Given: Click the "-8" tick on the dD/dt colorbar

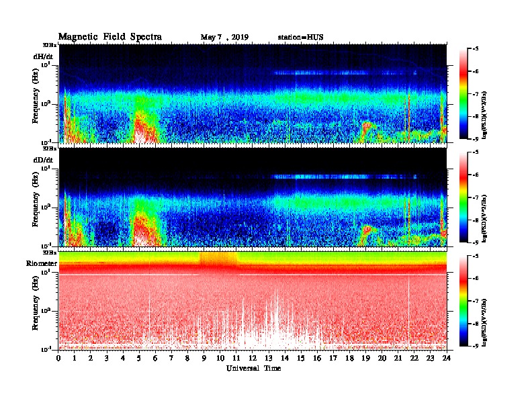Looking at the screenshot, I should tap(476, 220).
